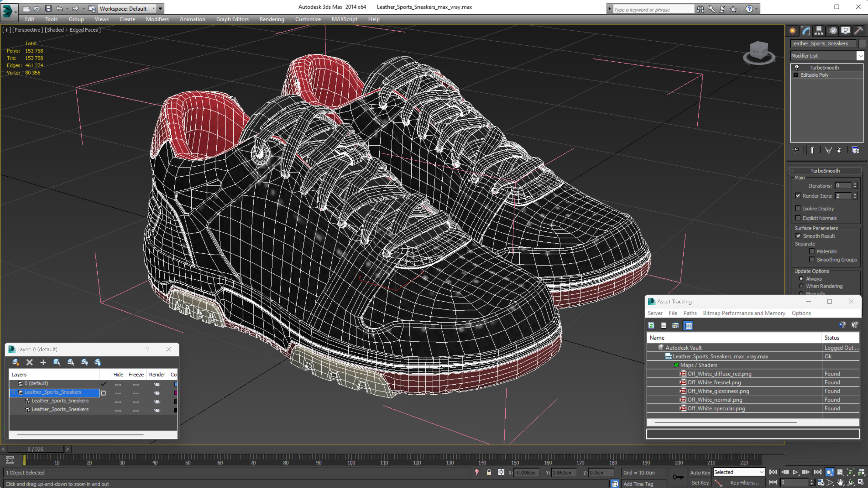Click the Undo arrow icon
This screenshot has width=868, height=488.
[59, 9]
